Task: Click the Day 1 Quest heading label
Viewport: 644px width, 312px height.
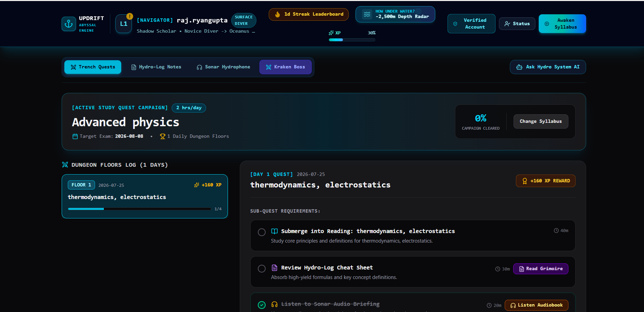Action: [272, 175]
